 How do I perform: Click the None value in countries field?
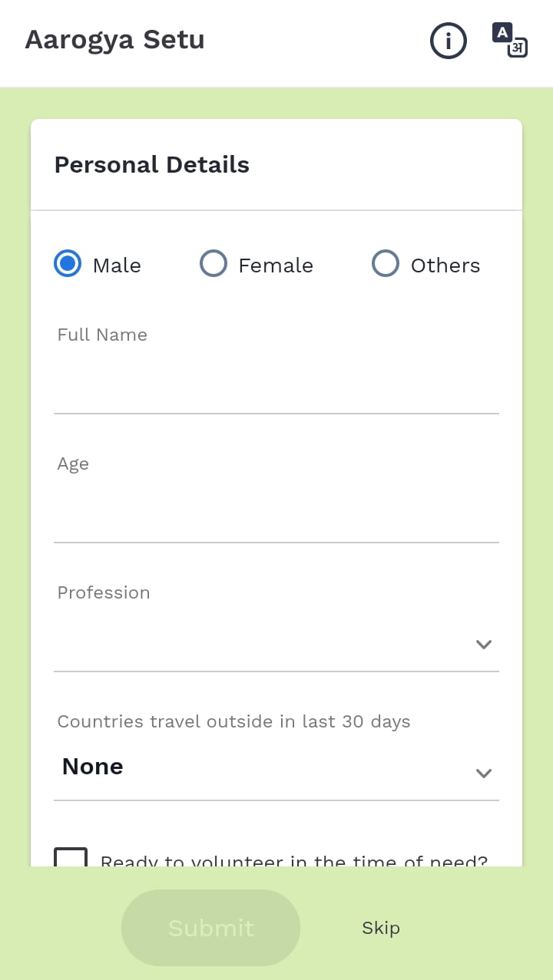[x=93, y=767]
